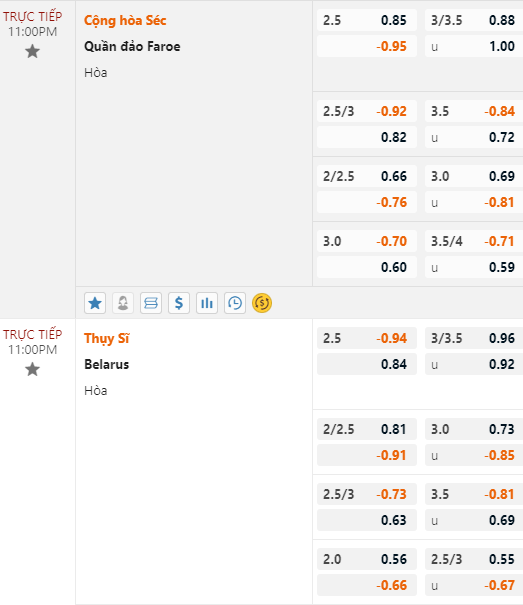Image resolution: width=523 pixels, height=605 pixels.
Task: Click the blue star favorites icon
Action: 95,303
